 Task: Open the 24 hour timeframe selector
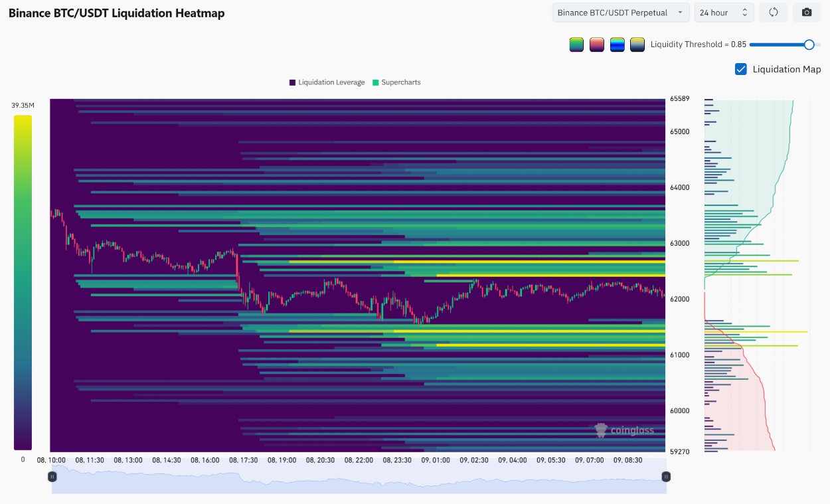tap(724, 13)
